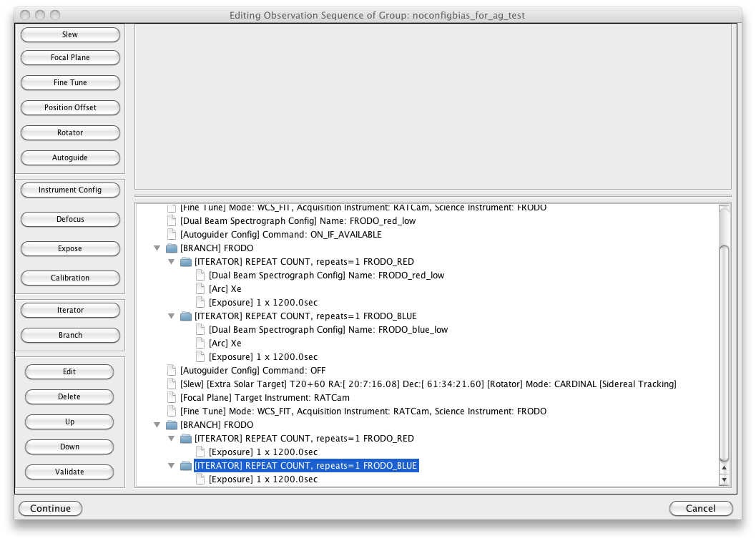The image size is (756, 541).
Task: Validate the observation sequence
Action: pos(69,472)
